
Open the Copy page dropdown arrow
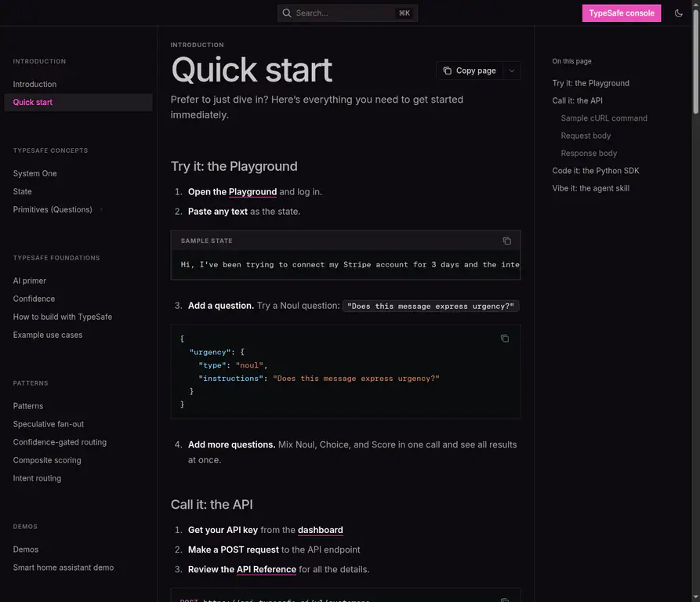coord(512,71)
